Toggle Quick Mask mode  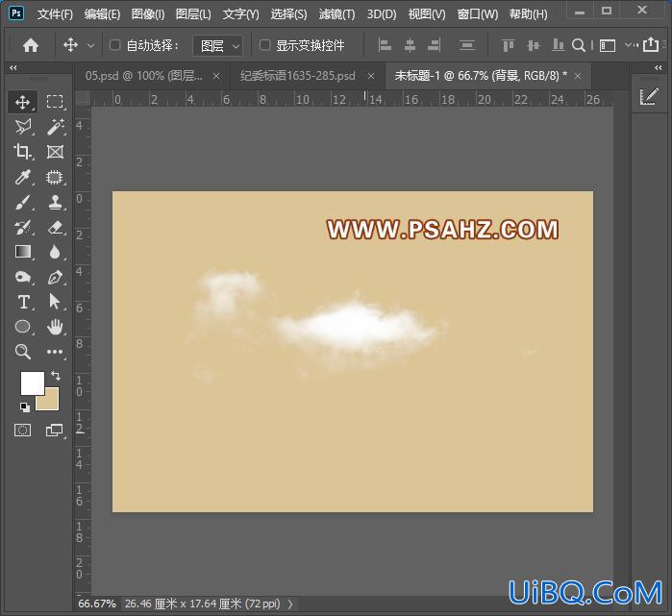[22, 430]
